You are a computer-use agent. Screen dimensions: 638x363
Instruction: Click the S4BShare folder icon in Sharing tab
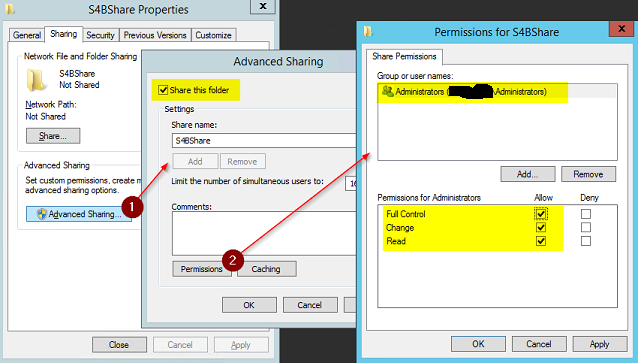point(36,80)
